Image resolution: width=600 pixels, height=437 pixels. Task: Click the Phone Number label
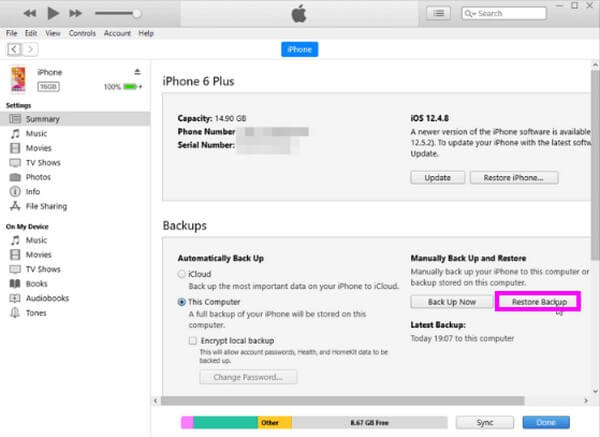pyautogui.click(x=206, y=132)
